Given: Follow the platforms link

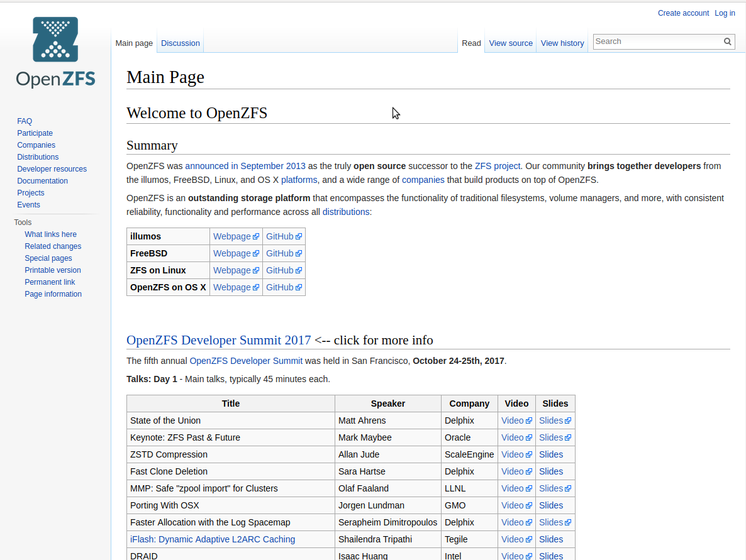Looking at the screenshot, I should pos(299,180).
